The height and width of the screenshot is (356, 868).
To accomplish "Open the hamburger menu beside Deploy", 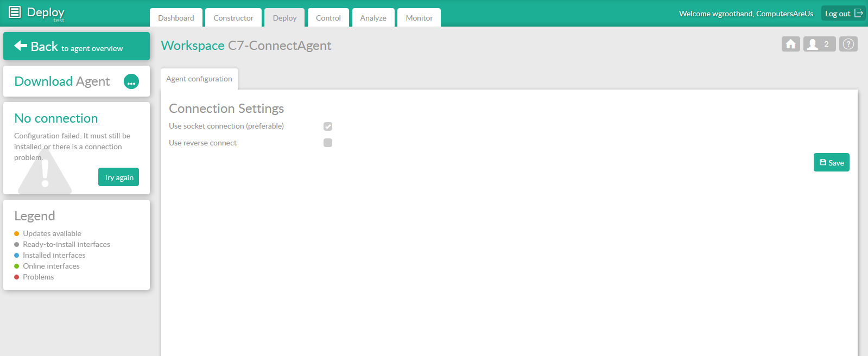I will click(15, 12).
